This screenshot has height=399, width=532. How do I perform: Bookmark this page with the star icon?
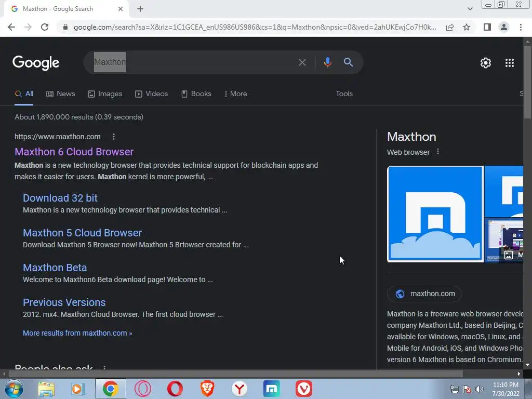467,27
